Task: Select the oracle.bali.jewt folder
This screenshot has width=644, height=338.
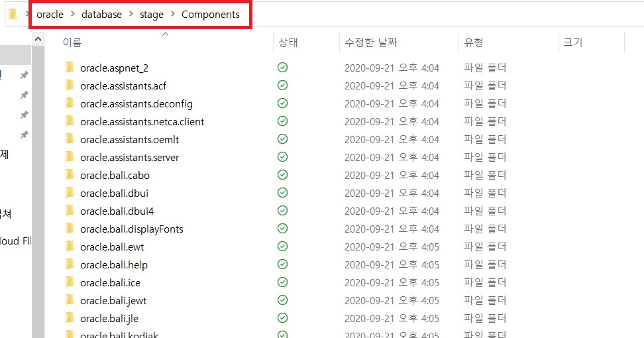Action: pyautogui.click(x=113, y=301)
